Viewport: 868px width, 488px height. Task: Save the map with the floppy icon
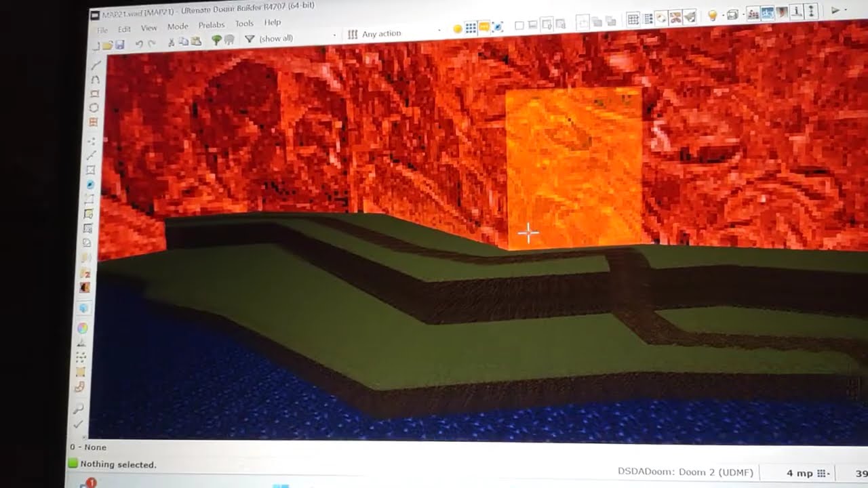pyautogui.click(x=119, y=45)
